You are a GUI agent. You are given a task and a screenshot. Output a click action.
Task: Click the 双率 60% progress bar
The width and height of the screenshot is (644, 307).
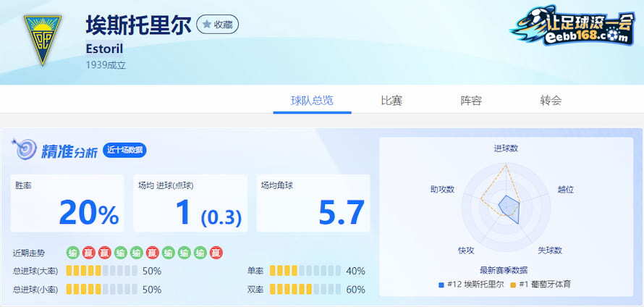(x=305, y=290)
